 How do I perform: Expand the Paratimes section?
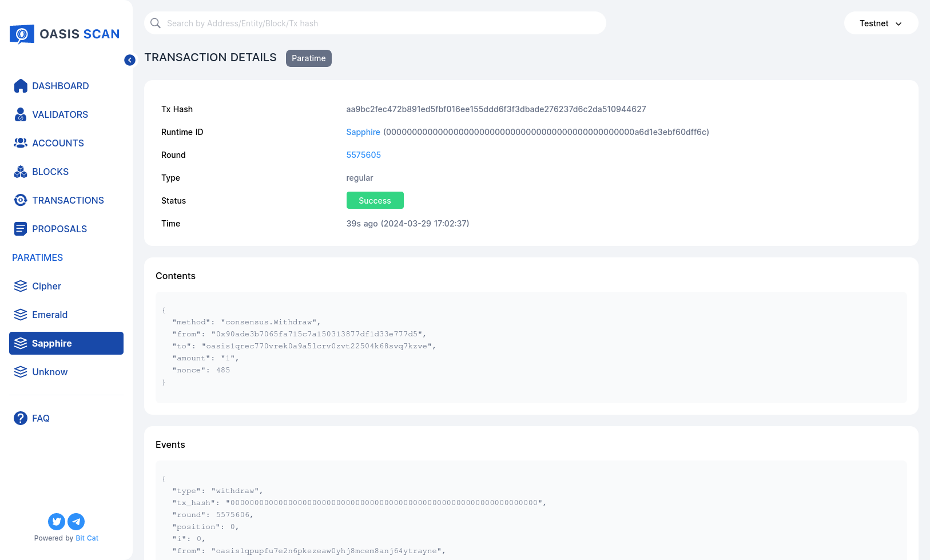tap(37, 257)
